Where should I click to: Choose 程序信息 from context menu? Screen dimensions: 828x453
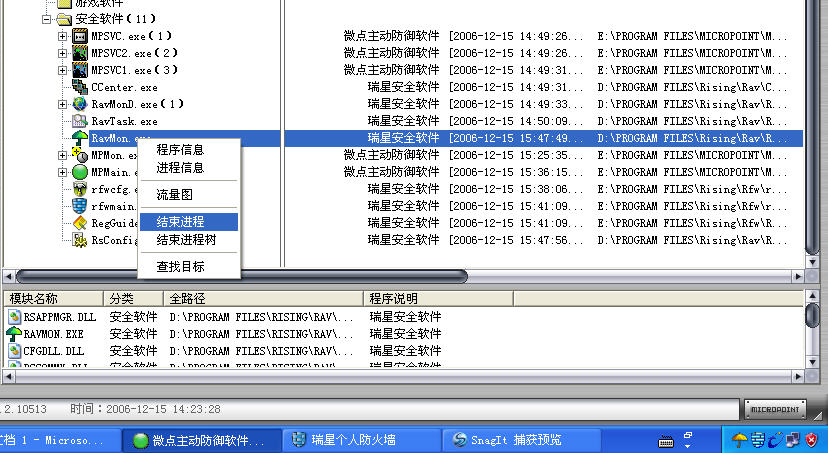(189, 150)
